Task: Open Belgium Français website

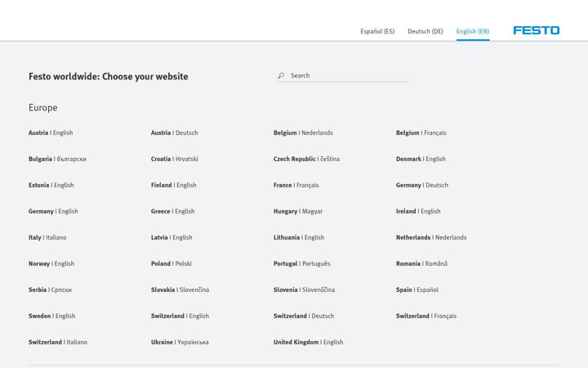Action: pos(421,132)
